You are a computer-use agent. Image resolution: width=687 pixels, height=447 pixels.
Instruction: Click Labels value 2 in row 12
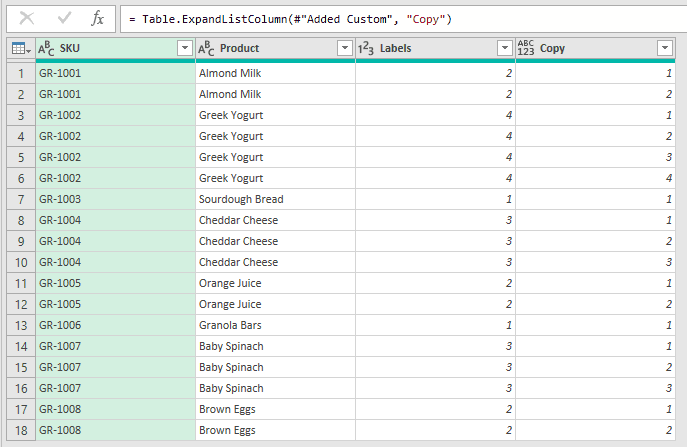[435, 305]
